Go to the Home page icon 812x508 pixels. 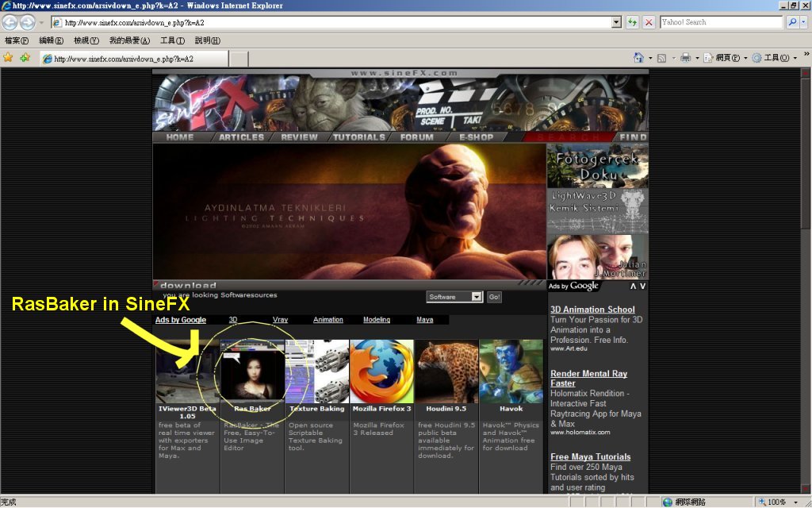[638, 57]
